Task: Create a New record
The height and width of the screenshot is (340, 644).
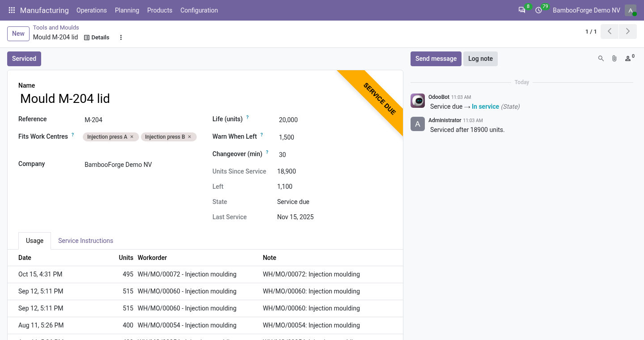Action: coord(18,34)
